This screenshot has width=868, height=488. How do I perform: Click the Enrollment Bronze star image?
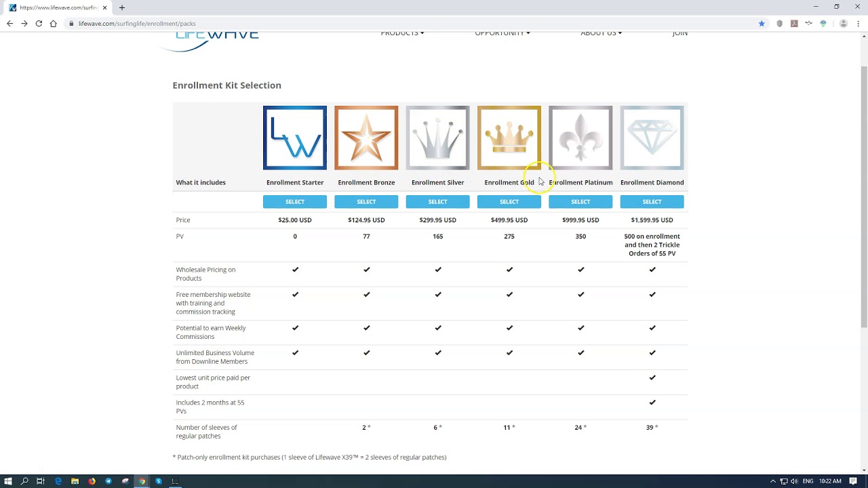(x=366, y=138)
